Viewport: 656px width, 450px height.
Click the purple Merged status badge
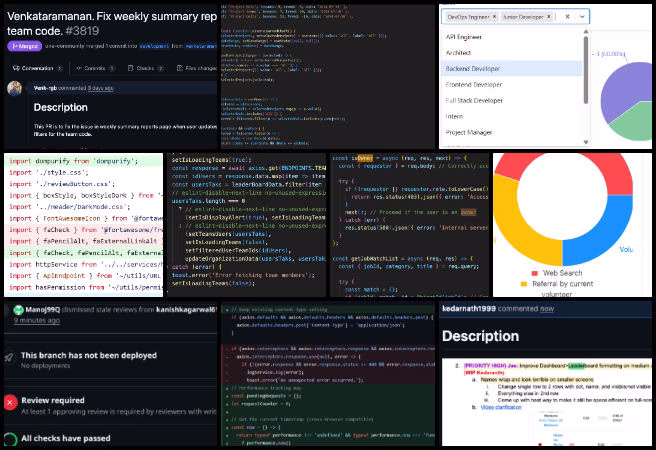click(24, 46)
